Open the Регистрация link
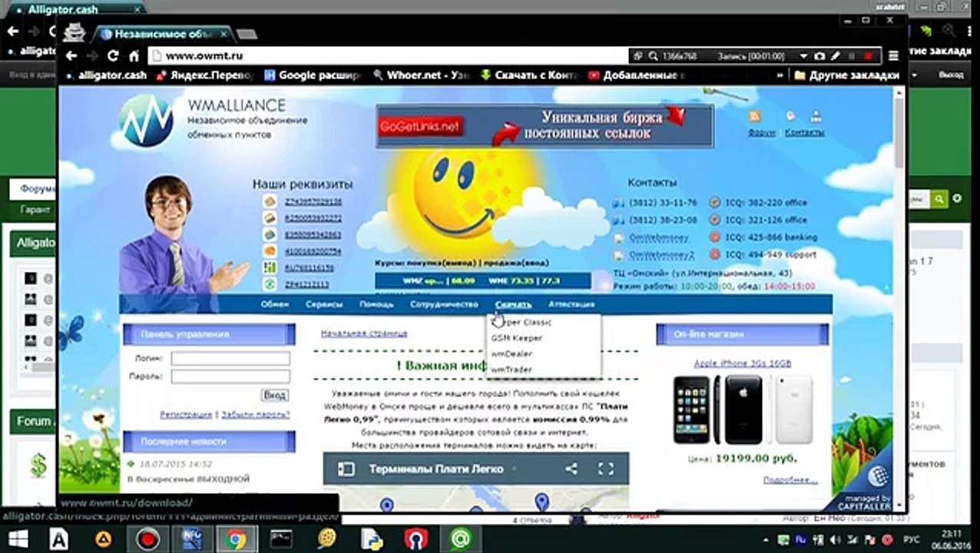This screenshot has height=553, width=980. 186,414
